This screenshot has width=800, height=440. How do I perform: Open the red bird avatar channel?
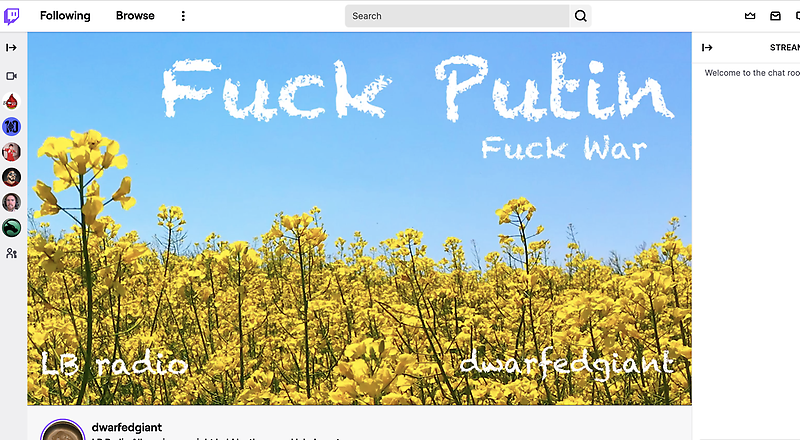point(12,100)
